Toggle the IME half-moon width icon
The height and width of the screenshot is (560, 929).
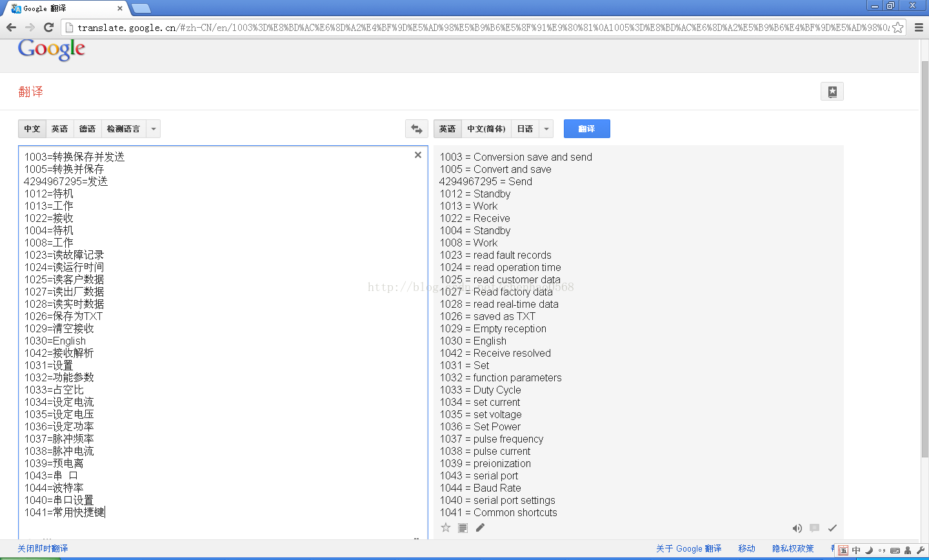click(x=869, y=550)
